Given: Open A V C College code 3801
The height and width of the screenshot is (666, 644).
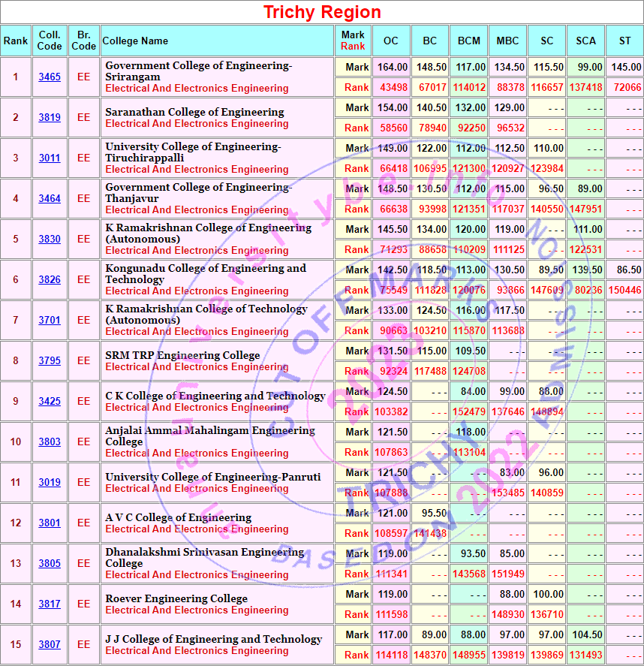Looking at the screenshot, I should point(50,523).
